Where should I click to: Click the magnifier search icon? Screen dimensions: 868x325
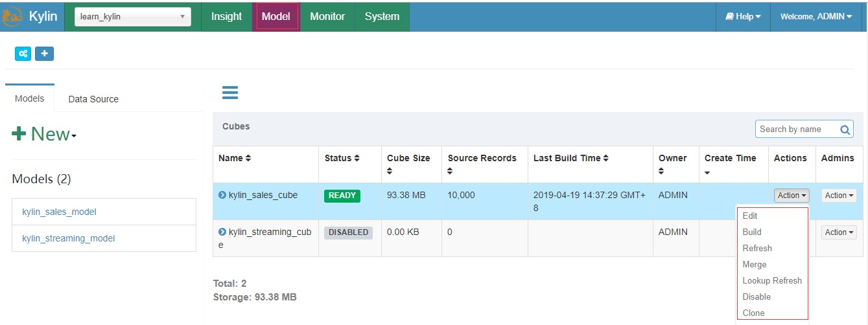coord(845,129)
